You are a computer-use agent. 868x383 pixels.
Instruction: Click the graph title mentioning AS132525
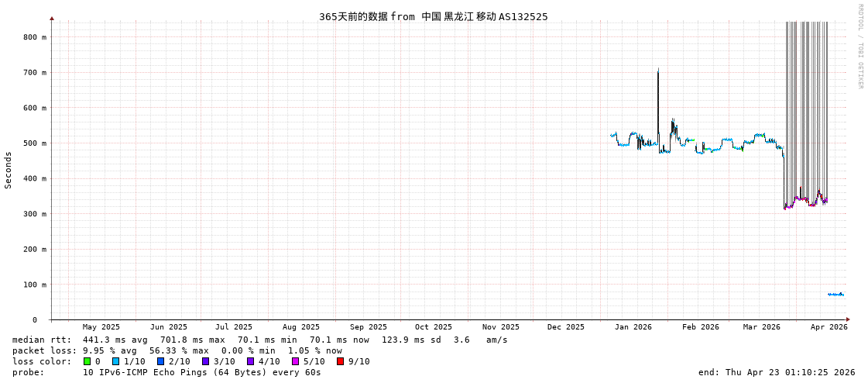point(433,16)
